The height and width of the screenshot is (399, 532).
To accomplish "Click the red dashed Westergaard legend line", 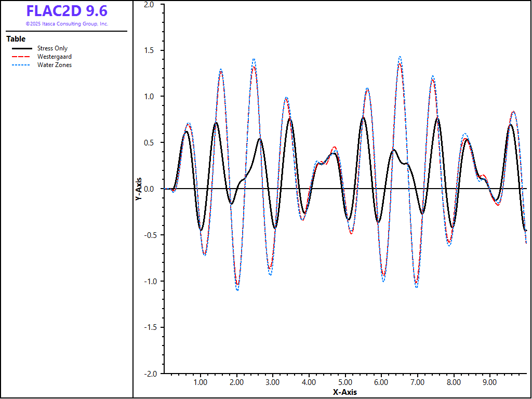I will click(21, 57).
